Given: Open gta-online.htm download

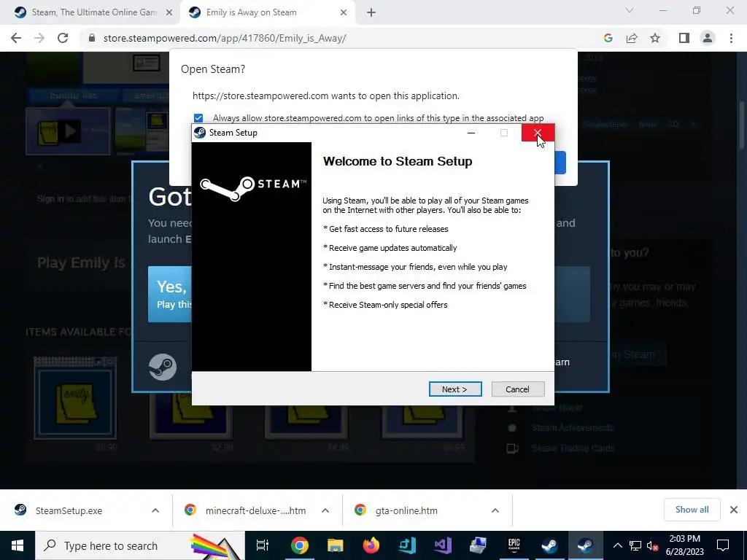Looking at the screenshot, I should [406, 510].
